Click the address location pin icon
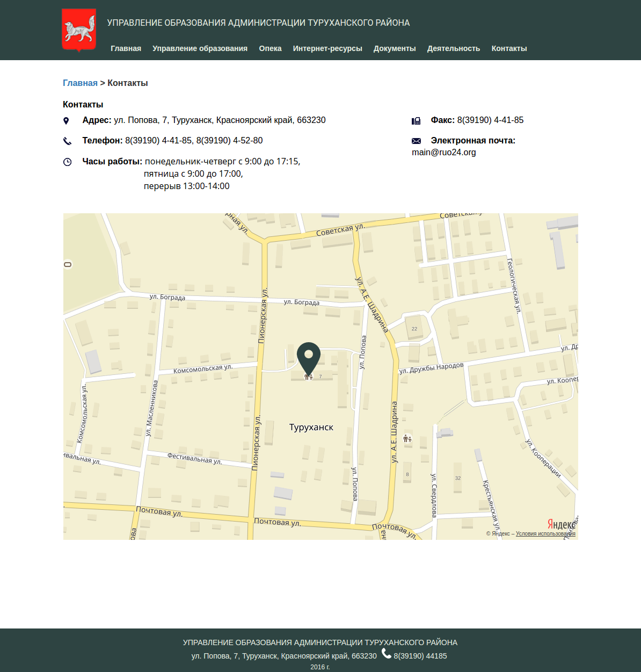This screenshot has height=672, width=641. click(x=66, y=121)
